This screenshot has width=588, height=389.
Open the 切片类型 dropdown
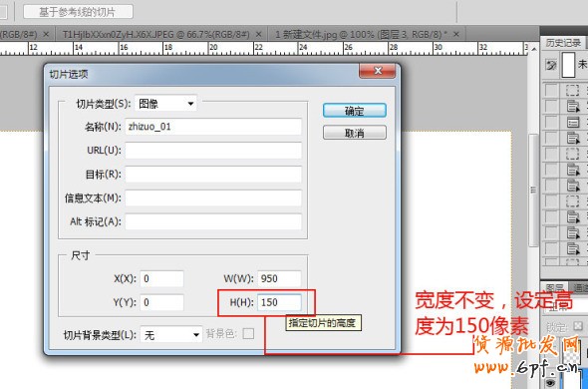click(165, 104)
